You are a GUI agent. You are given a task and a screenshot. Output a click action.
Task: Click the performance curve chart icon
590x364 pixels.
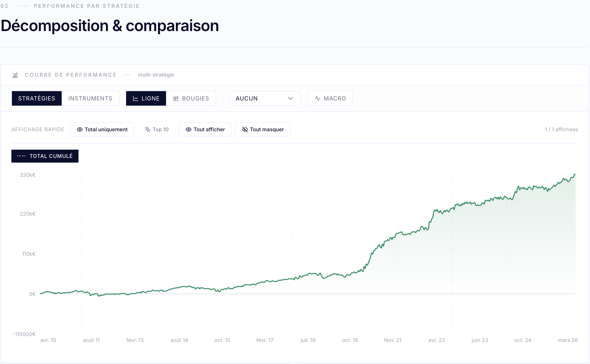tap(15, 75)
